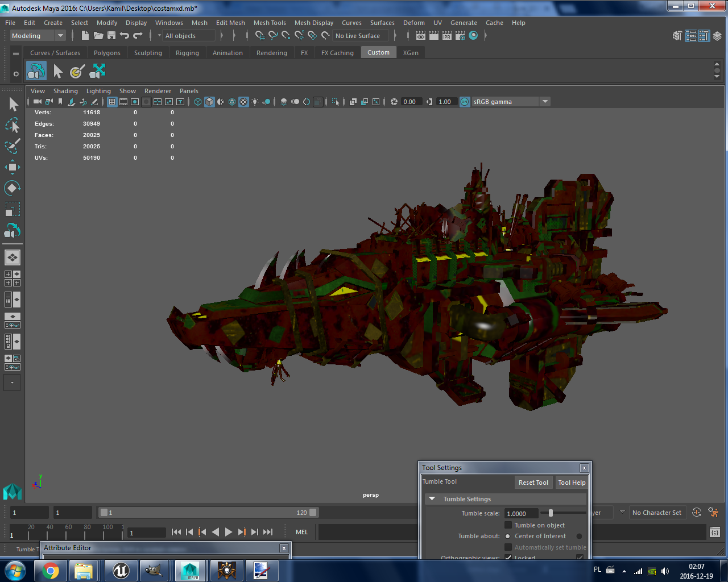This screenshot has width=728, height=582.
Task: Open Tool Help for the Tumble Tool
Action: [572, 482]
